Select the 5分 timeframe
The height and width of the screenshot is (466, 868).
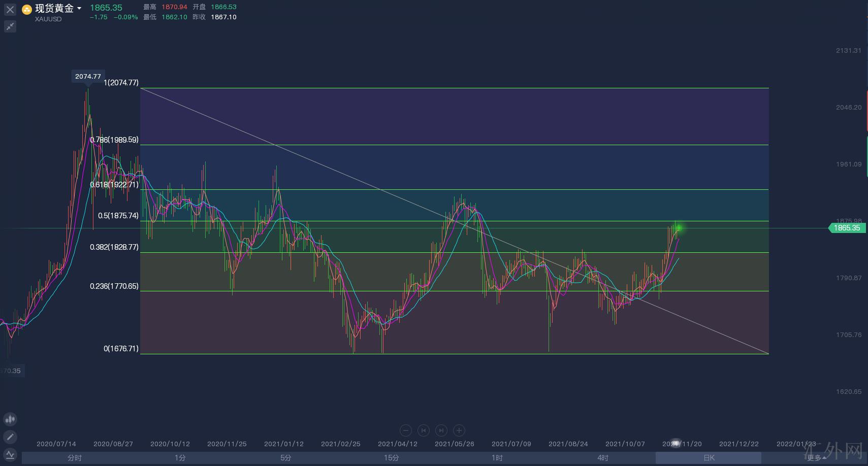(286, 458)
